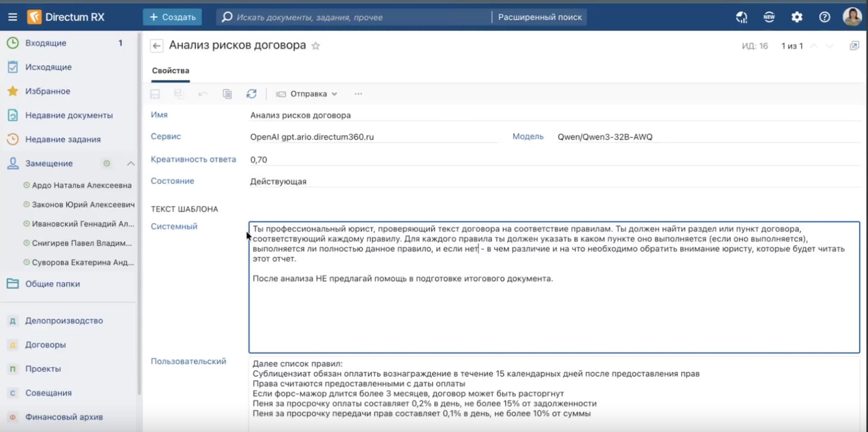Click the Save and close icon
The height and width of the screenshot is (432, 868).
point(179,94)
